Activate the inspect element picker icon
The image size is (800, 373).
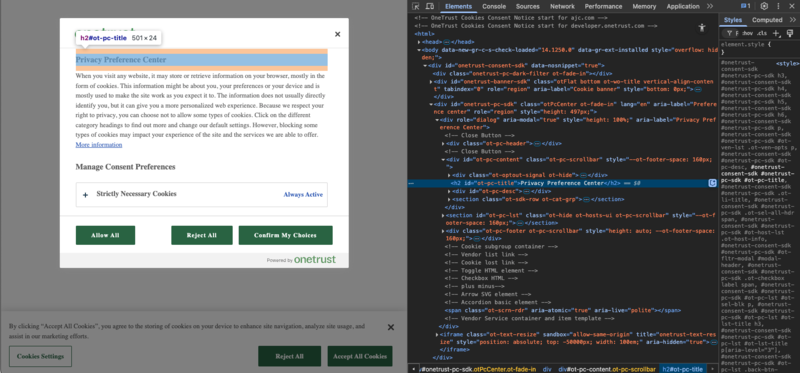(x=416, y=6)
